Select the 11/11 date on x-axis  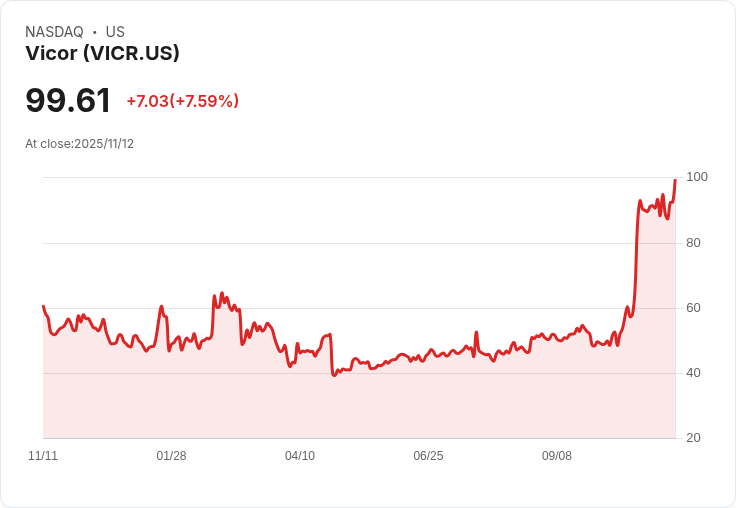tap(43, 456)
